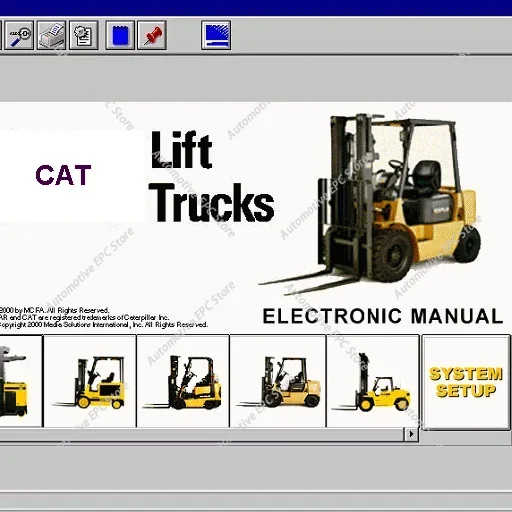Click the Caterpillar trademarks copyright line
The image size is (512, 512).
pyautogui.click(x=84, y=317)
